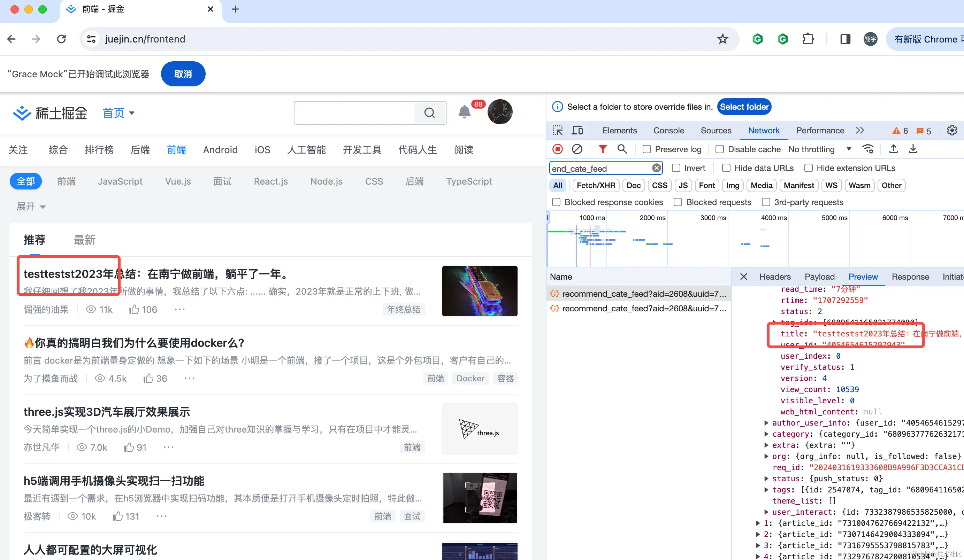Click the inspect element picker icon
Screen dimensions: 964x560
557,130
